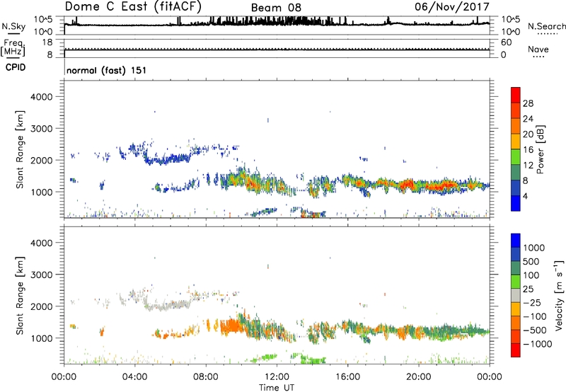The width and height of the screenshot is (566, 392).
Task: Click the 'CPID' label
Action: point(16,67)
